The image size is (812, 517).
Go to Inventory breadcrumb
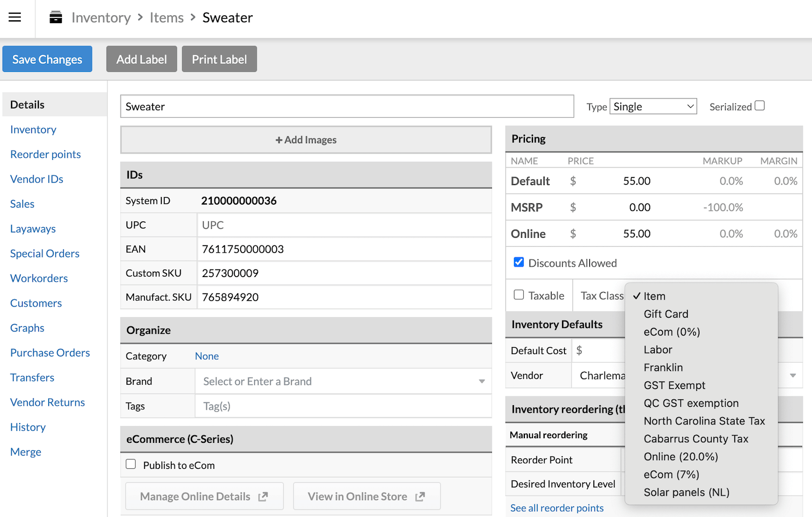(x=101, y=17)
